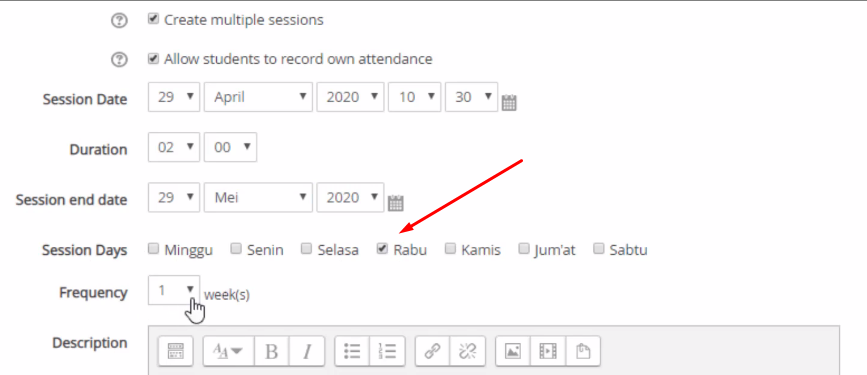The height and width of the screenshot is (375, 867).
Task: Expand the Frequency weeks dropdown
Action: coord(174,290)
